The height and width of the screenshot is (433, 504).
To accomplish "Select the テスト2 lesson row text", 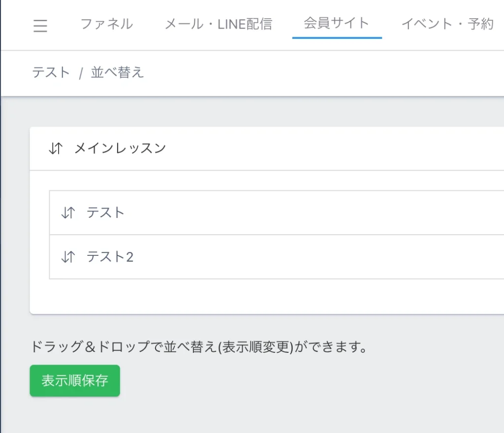I will 110,257.
